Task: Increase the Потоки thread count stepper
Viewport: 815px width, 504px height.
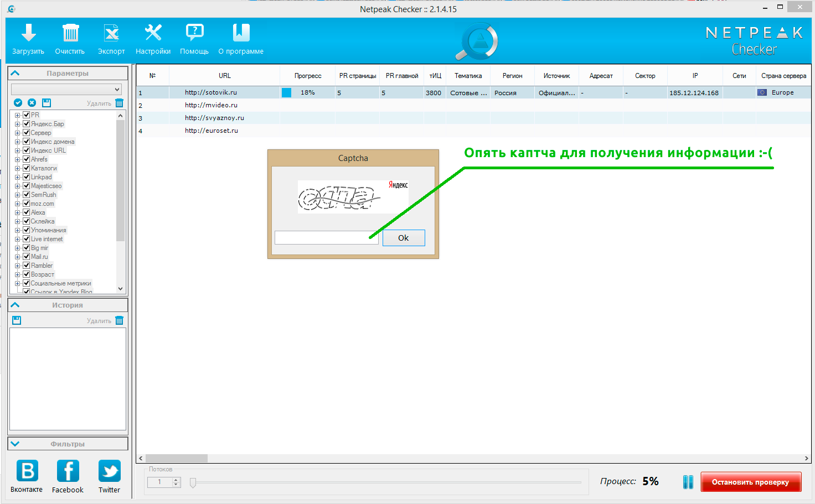Action: tap(177, 480)
